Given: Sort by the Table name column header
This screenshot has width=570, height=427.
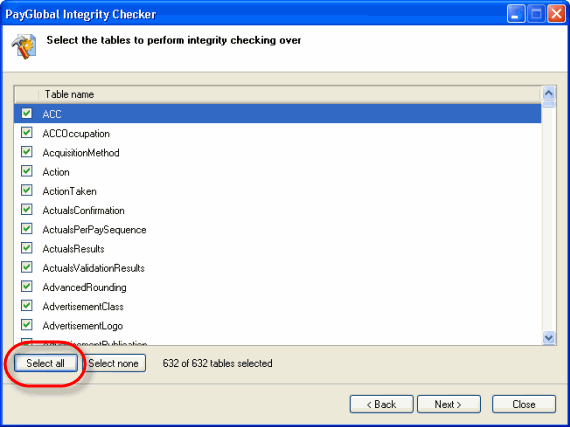Looking at the screenshot, I should (x=289, y=94).
